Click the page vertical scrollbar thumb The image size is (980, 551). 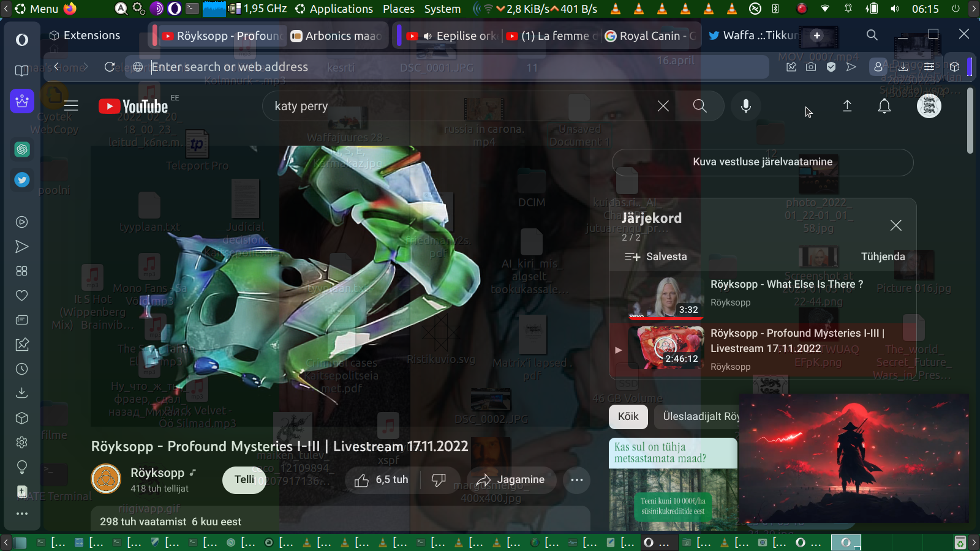pos(970,120)
